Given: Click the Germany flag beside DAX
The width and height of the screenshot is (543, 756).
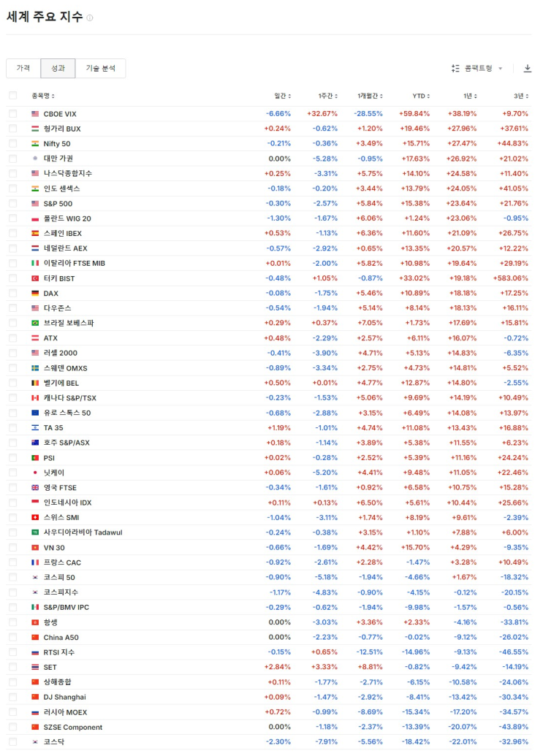Looking at the screenshot, I should tap(35, 293).
